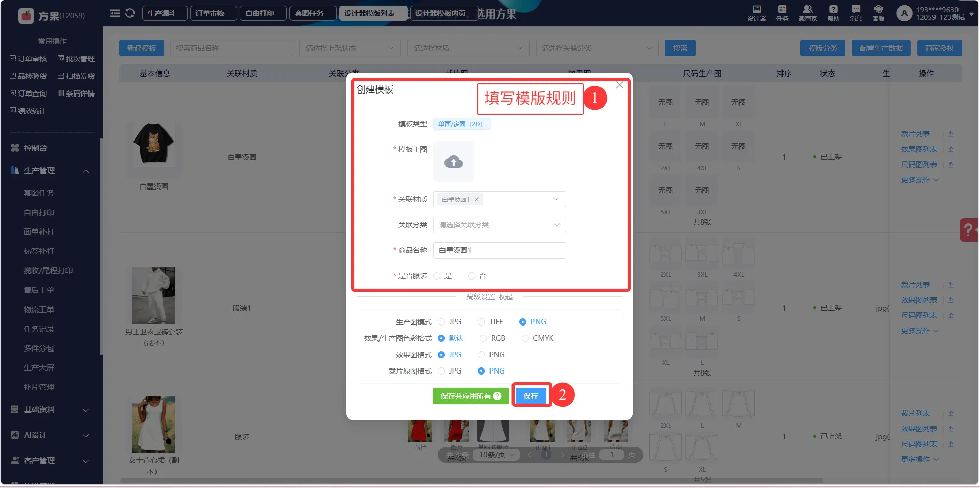This screenshot has height=488, width=980.
Task: Select RGB color format
Action: (x=483, y=338)
